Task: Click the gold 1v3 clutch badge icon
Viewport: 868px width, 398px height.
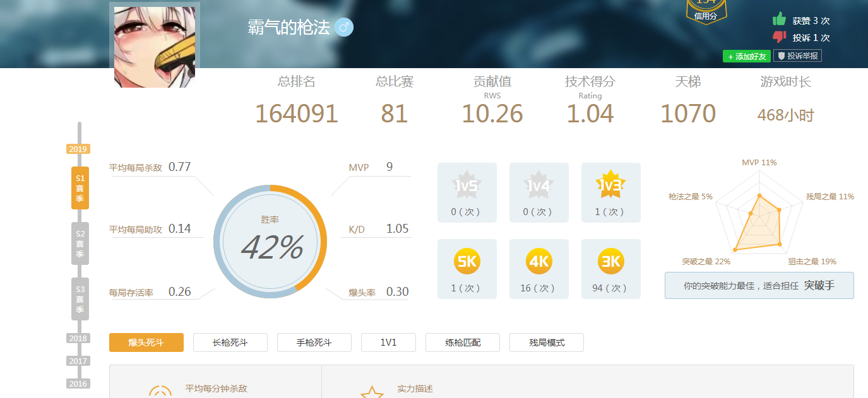Action: pyautogui.click(x=610, y=185)
